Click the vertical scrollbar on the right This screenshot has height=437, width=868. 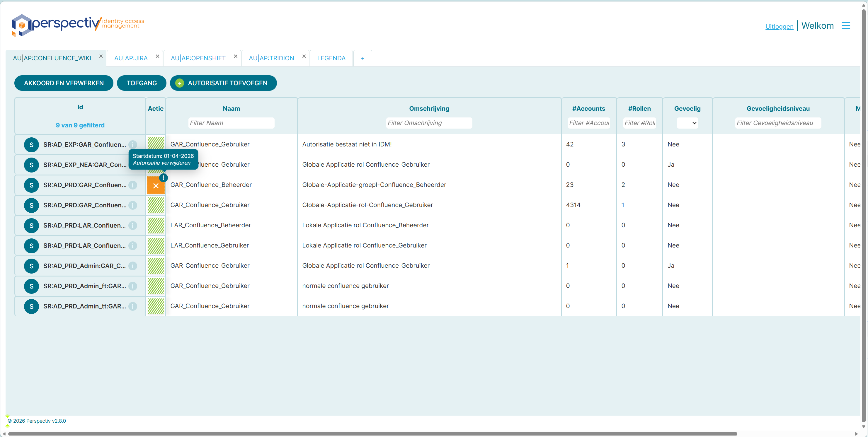(x=864, y=216)
